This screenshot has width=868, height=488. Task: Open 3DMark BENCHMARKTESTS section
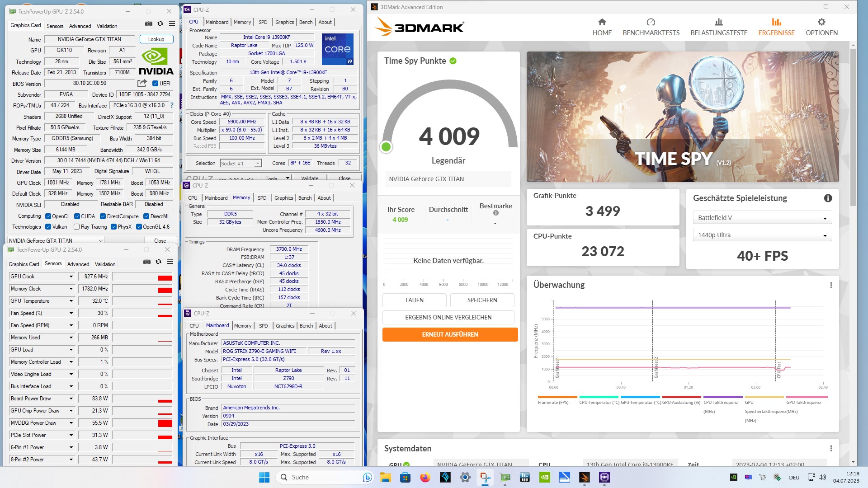[x=651, y=27]
